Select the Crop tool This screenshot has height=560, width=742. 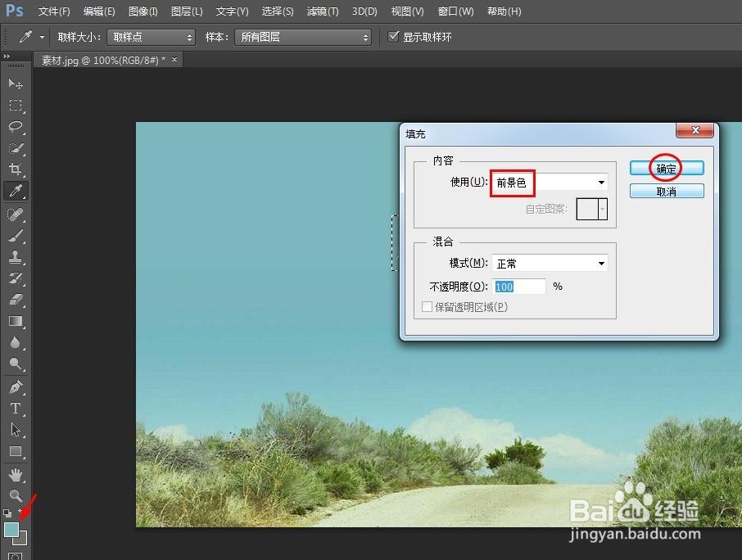pos(15,169)
